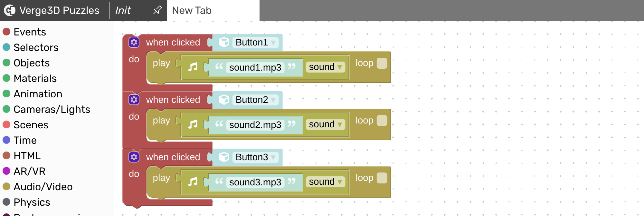The image size is (644, 216).
Task: Edit the sound1.mp3 text field
Action: pyautogui.click(x=255, y=67)
